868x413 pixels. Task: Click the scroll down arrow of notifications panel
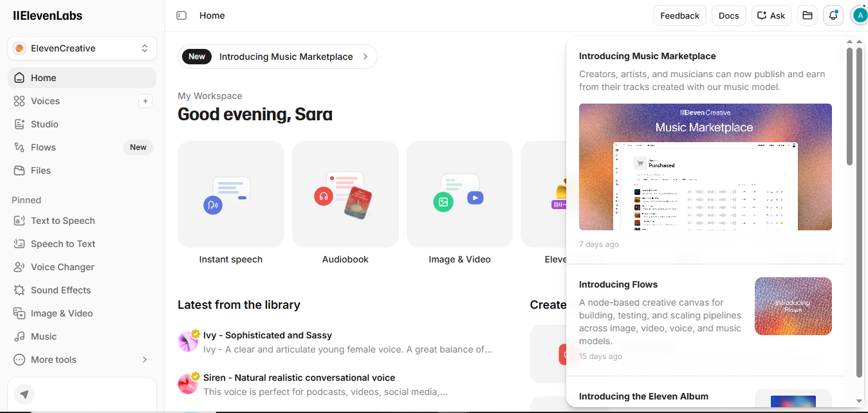tap(859, 401)
